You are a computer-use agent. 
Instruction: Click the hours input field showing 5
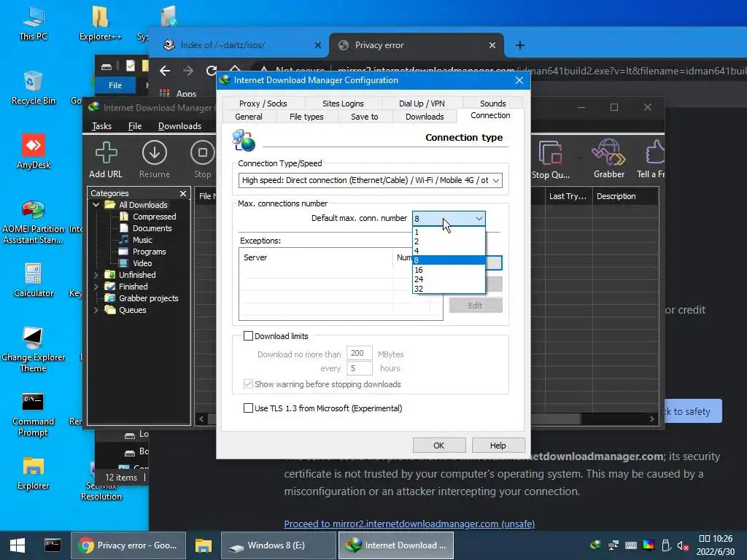point(359,368)
